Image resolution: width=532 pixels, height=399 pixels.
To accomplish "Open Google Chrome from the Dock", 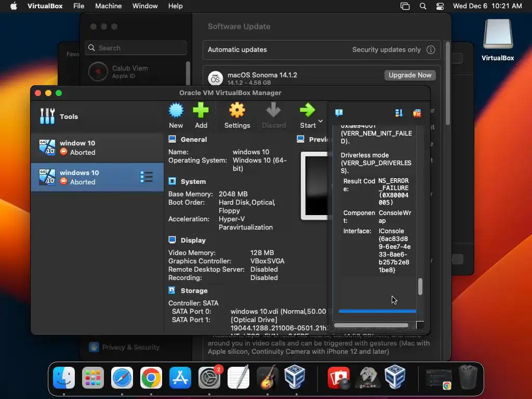I will pyautogui.click(x=151, y=377).
